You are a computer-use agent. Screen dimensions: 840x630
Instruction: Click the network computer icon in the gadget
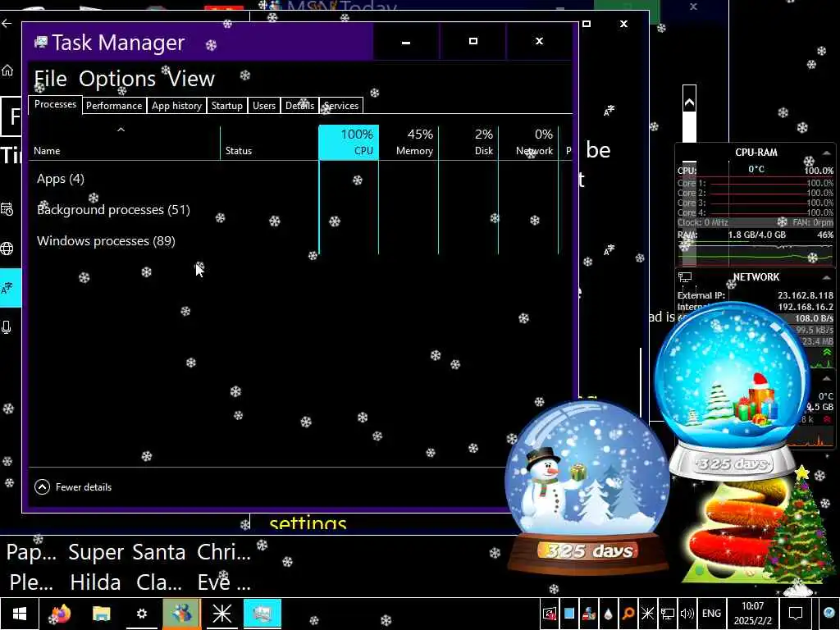[x=685, y=277]
